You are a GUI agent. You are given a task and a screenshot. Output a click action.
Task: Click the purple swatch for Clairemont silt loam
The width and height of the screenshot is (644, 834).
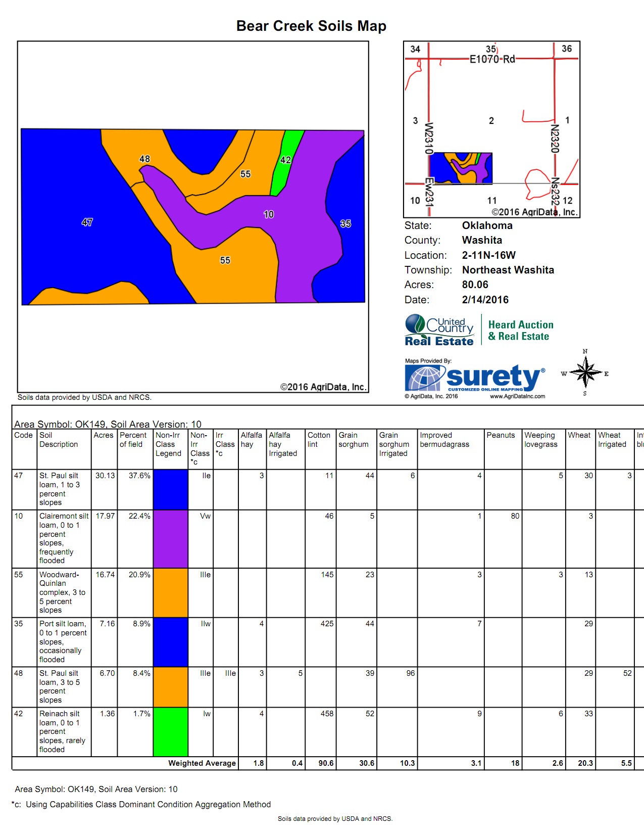tap(170, 539)
